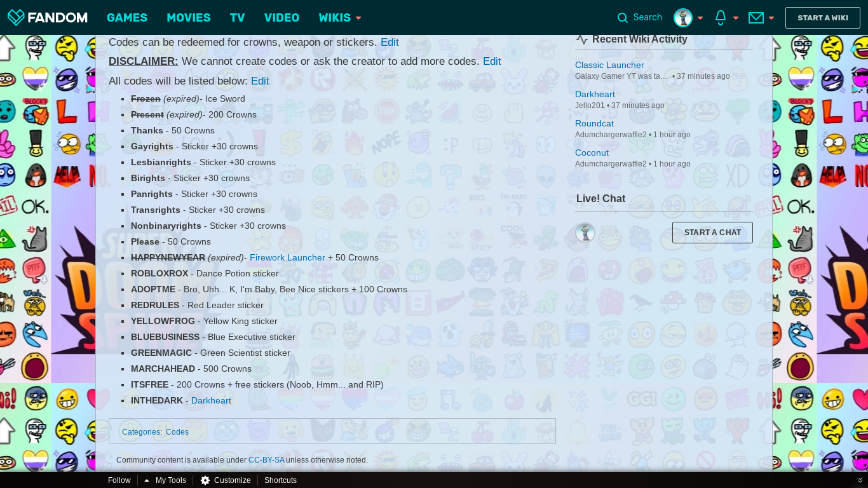
Task: Click the Customize gear icon
Action: point(205,480)
